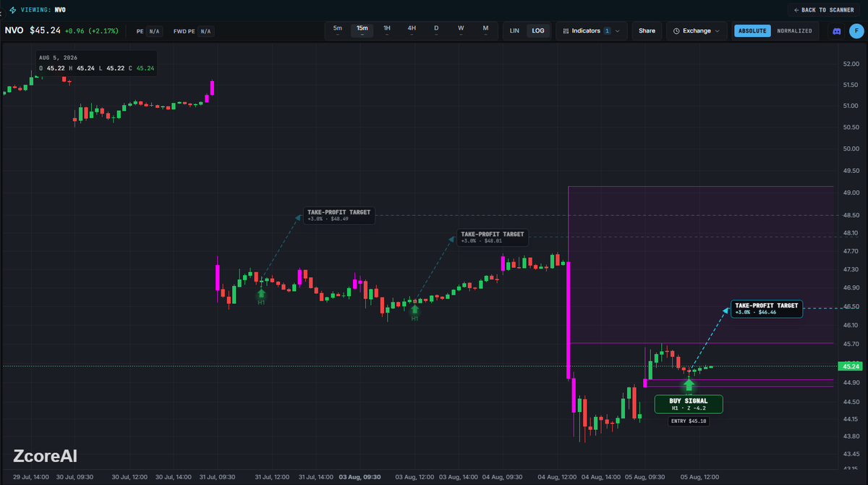Click the 43.80 price axis label
This screenshot has width=868, height=485.
851,436
